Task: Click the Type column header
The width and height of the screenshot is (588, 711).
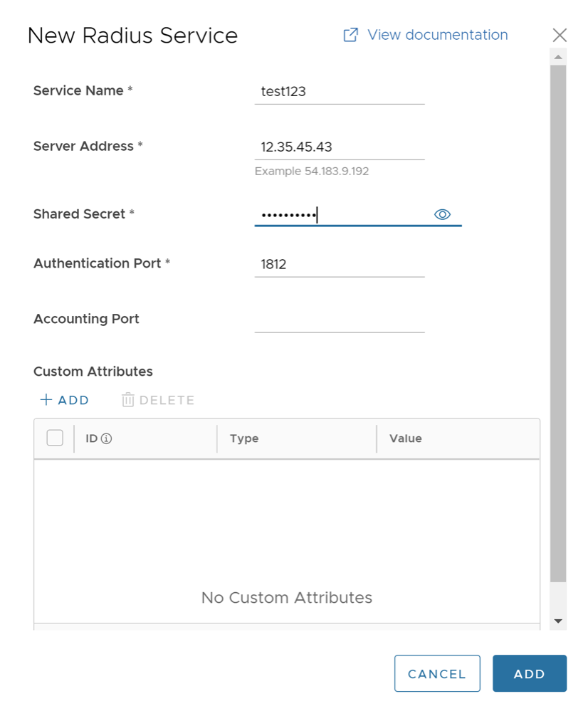Action: (x=244, y=438)
